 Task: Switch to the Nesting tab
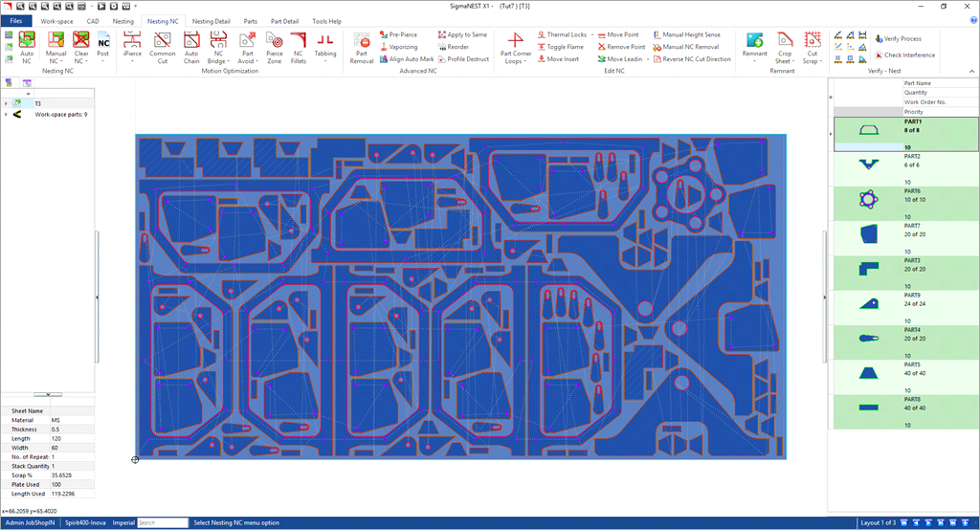tap(123, 21)
